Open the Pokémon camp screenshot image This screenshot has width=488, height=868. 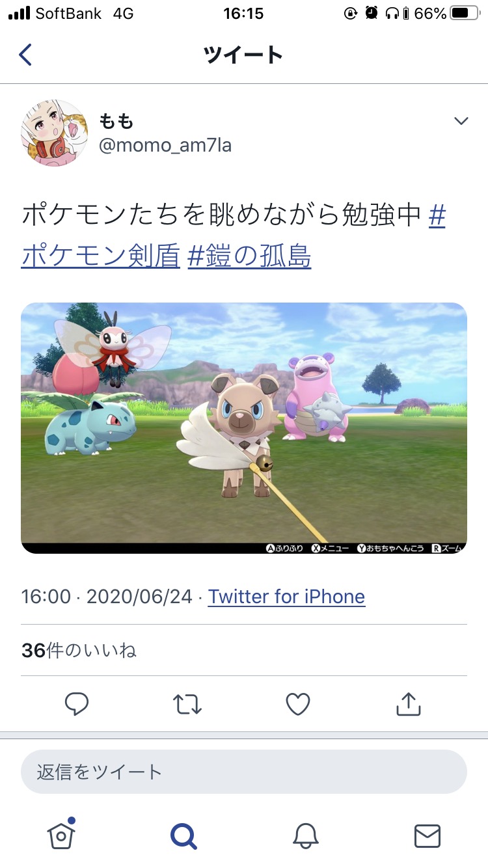244,428
